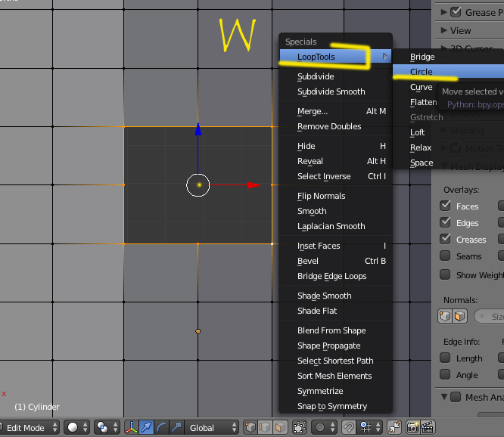The image size is (504, 437).
Task: Choose Sort Mesh Elements entry
Action: click(x=335, y=376)
